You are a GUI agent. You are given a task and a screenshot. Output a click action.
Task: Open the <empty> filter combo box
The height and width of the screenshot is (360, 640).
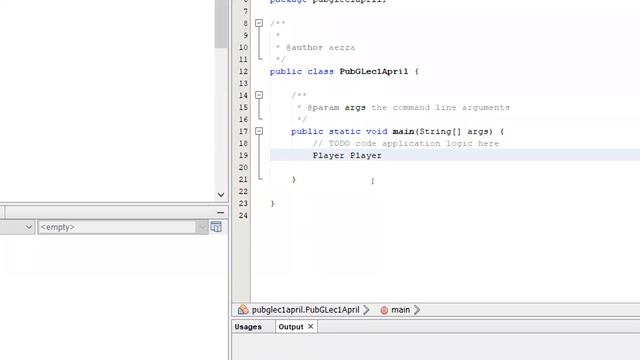click(x=123, y=227)
